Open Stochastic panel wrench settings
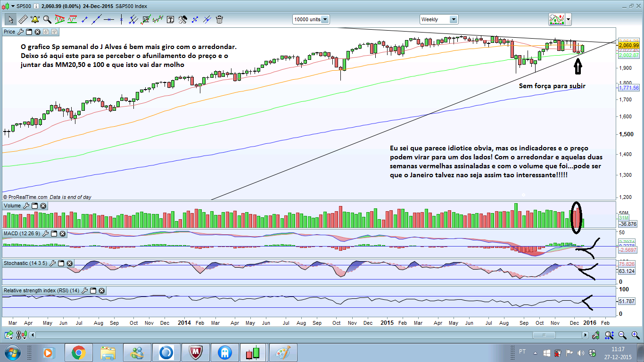 [x=52, y=263]
